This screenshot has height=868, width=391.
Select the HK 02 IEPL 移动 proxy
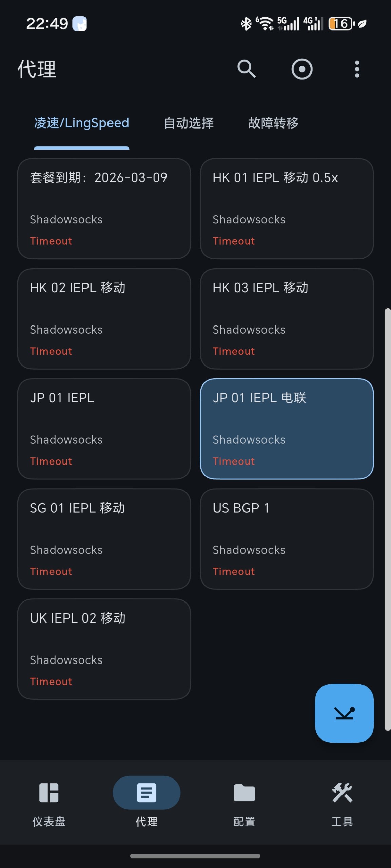point(104,319)
